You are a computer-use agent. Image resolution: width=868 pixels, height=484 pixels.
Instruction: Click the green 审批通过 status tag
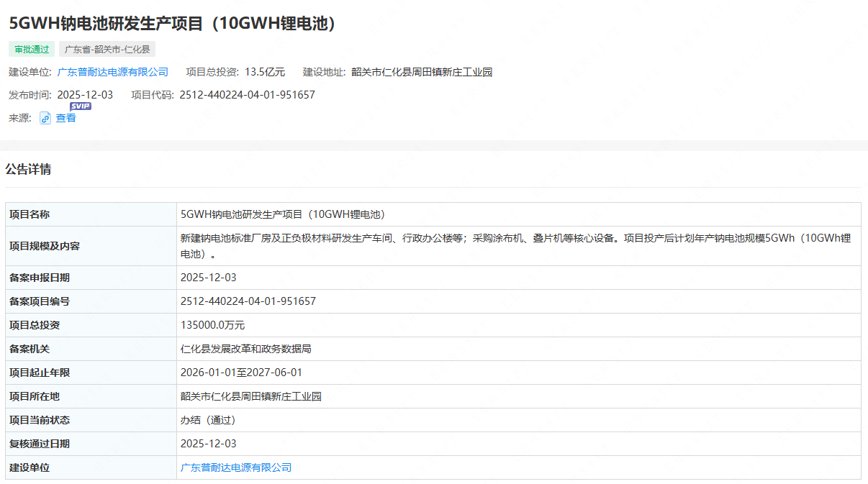click(x=32, y=50)
